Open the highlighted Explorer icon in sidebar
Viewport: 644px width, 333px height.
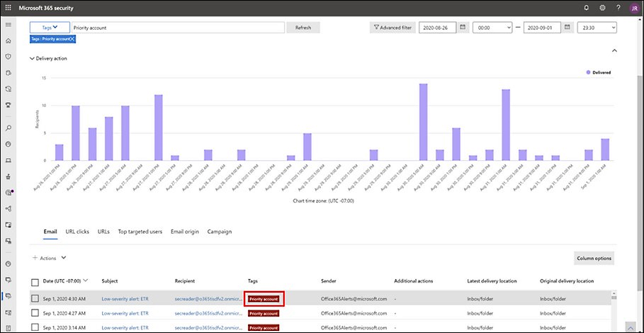tap(9, 296)
